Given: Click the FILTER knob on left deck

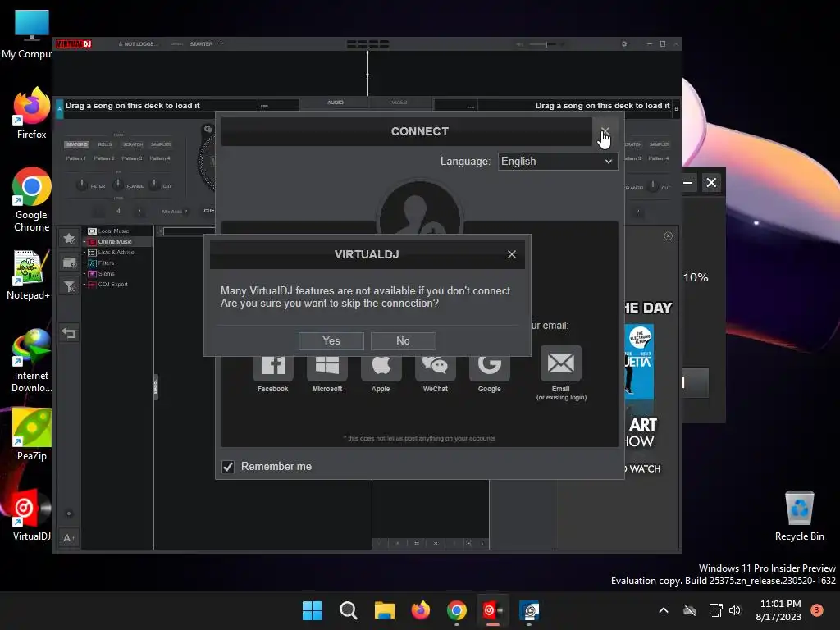Looking at the screenshot, I should coord(81,185).
